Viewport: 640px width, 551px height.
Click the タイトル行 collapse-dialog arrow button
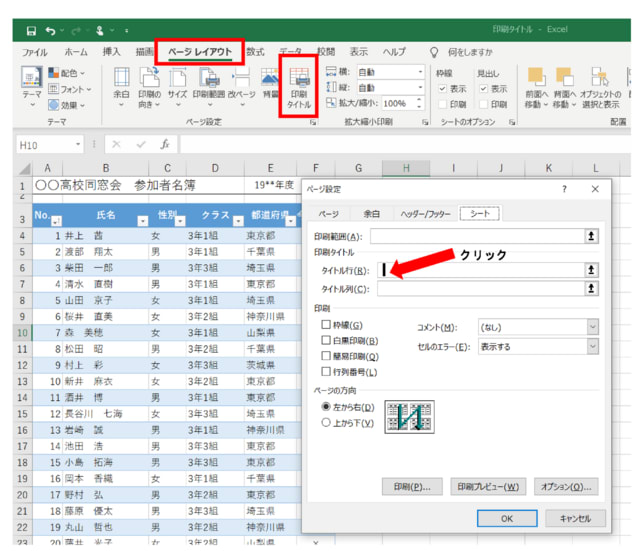tap(591, 270)
